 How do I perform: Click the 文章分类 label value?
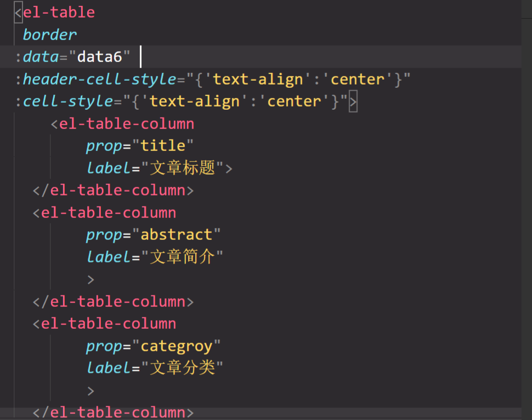(x=183, y=368)
